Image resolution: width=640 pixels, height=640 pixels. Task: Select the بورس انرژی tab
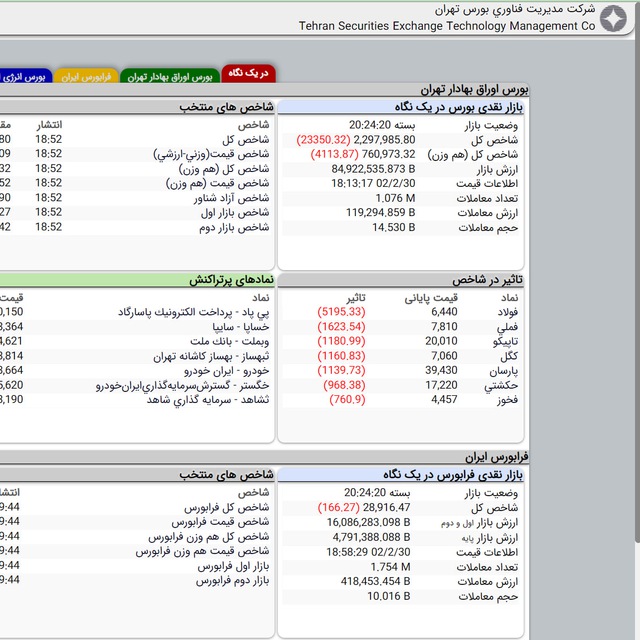pyautogui.click(x=25, y=76)
